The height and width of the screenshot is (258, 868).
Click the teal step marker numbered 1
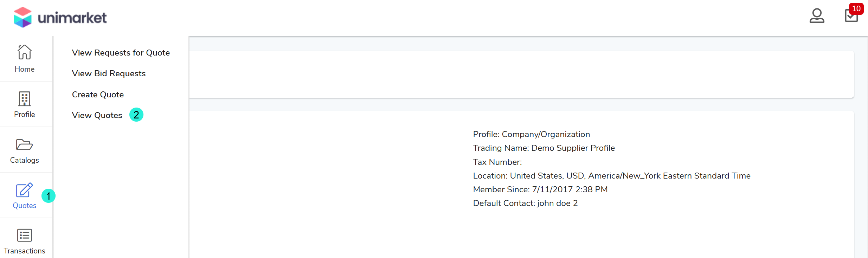49,196
